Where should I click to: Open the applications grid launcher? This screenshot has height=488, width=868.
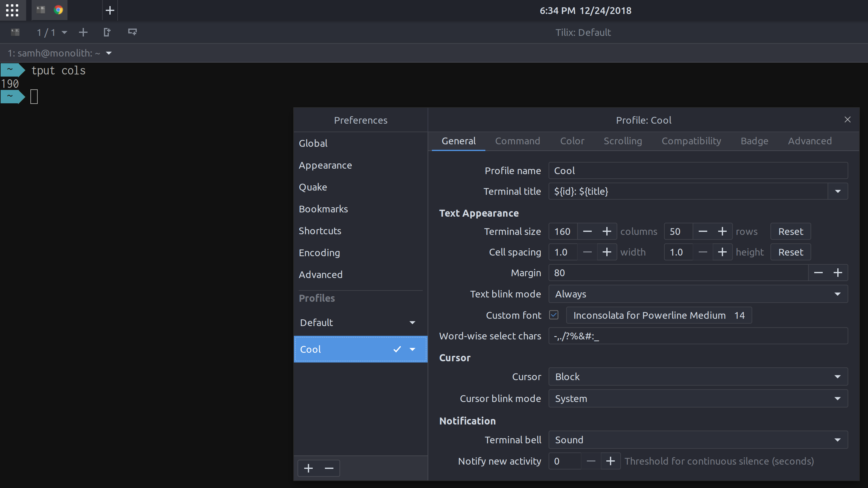[x=12, y=10]
